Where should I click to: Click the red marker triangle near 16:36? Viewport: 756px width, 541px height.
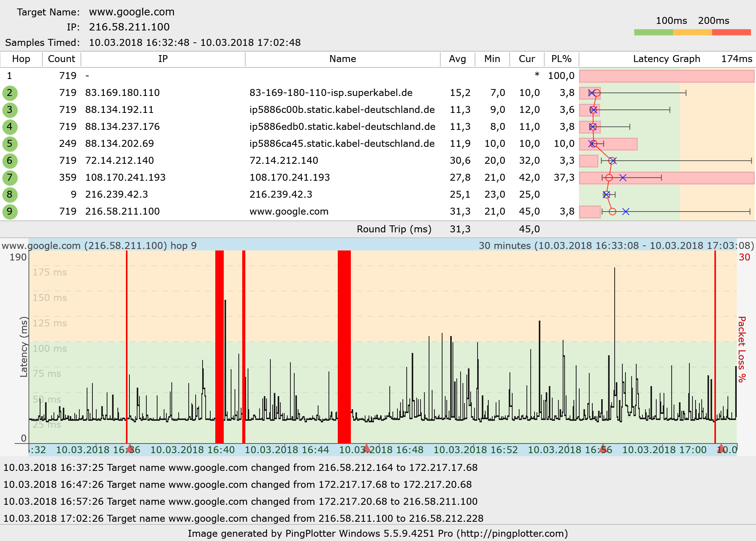click(130, 448)
